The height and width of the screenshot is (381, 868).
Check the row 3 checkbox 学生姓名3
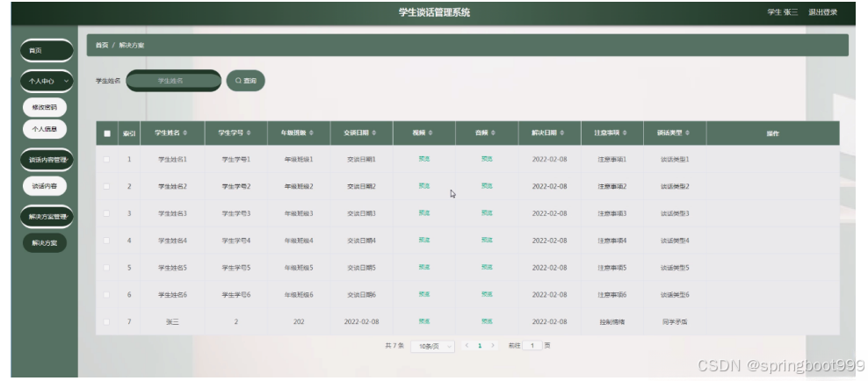tap(106, 213)
